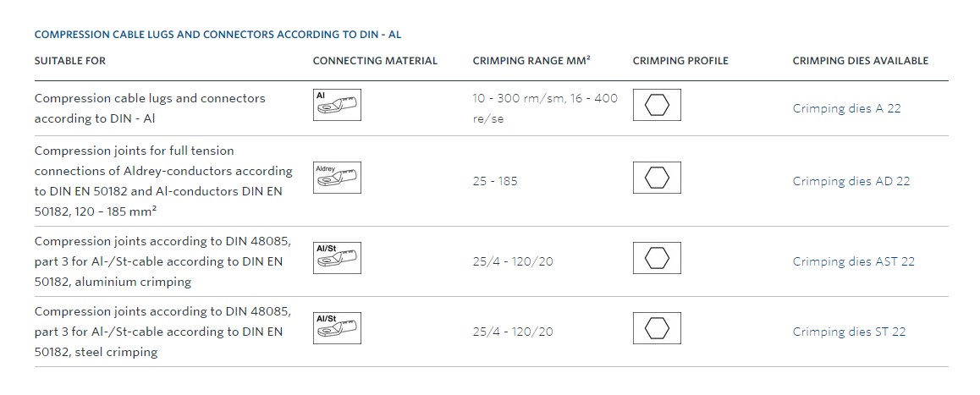Open Crimping dies ST 22 link
The width and height of the screenshot is (980, 395).
pyautogui.click(x=850, y=332)
